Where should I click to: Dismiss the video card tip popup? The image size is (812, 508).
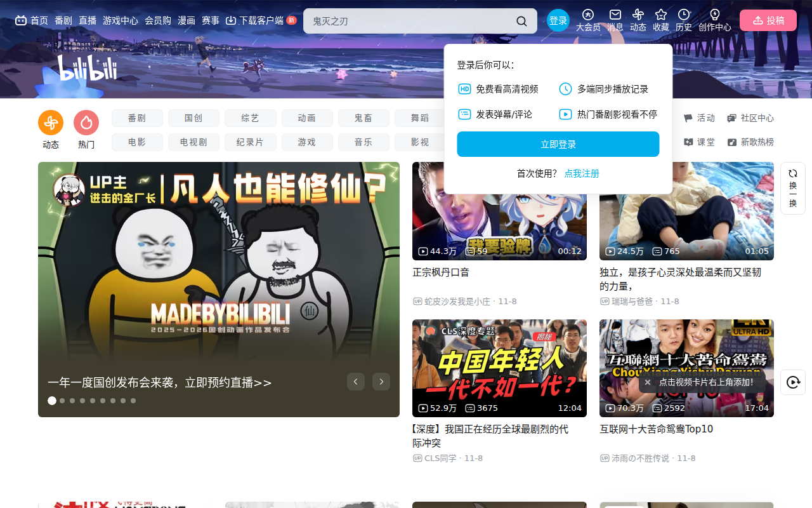click(647, 382)
